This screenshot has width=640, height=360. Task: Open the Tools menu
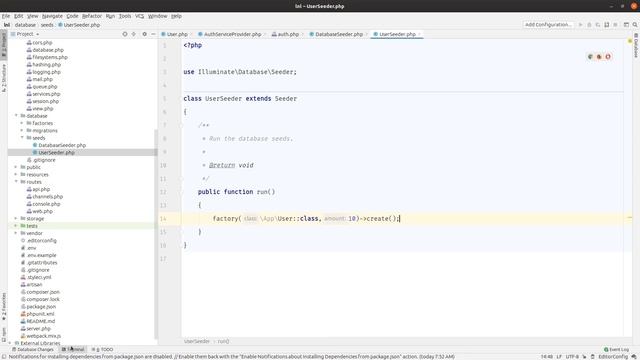coord(125,16)
